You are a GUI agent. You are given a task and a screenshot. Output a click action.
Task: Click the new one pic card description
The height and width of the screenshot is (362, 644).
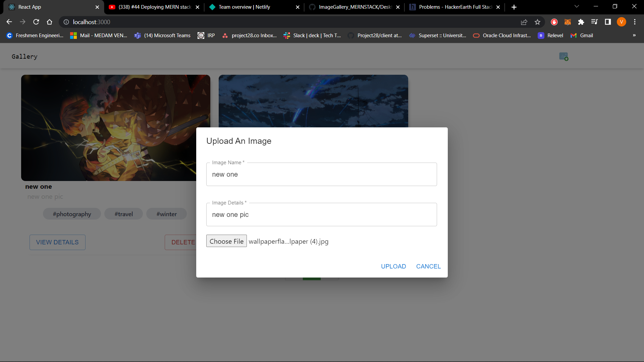[x=45, y=197]
